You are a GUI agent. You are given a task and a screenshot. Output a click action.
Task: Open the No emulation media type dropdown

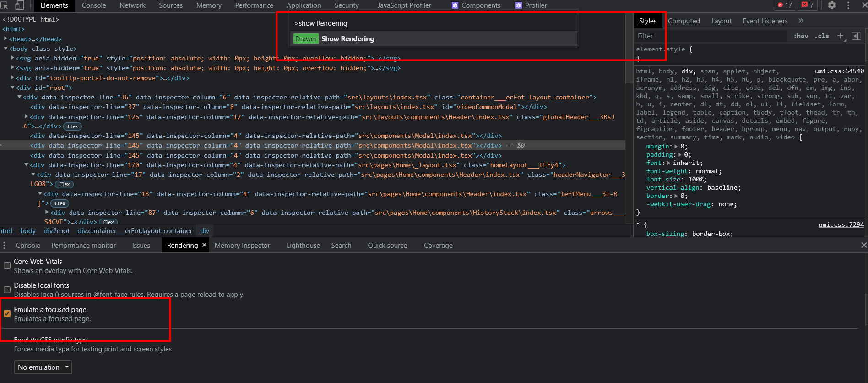(43, 367)
